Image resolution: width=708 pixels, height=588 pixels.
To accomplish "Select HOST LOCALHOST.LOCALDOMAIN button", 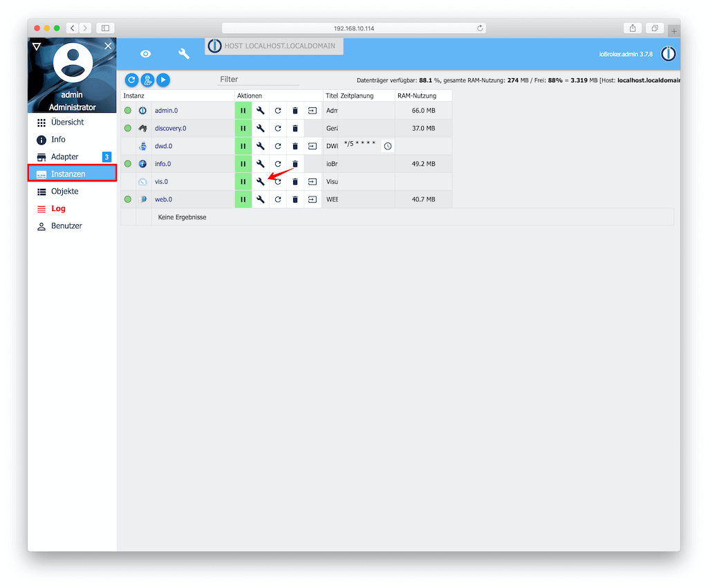I will 274,46.
